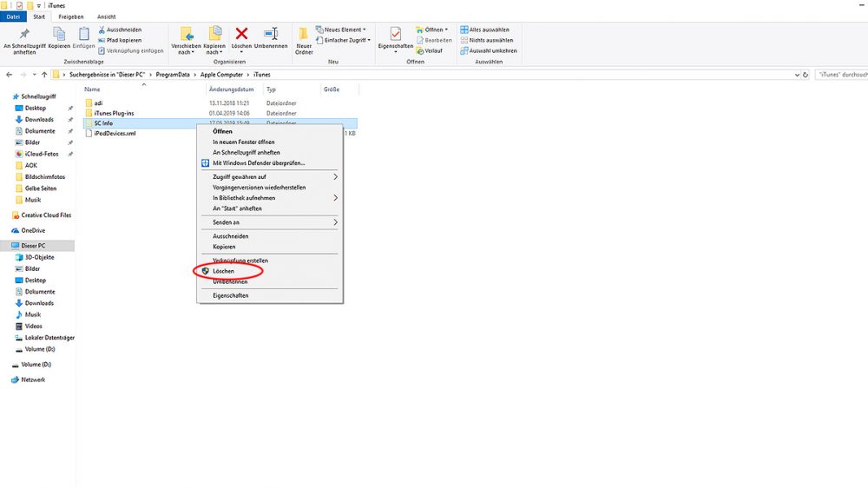The height and width of the screenshot is (489, 868).
Task: Create a new folder with Neuer Ordner
Action: pos(304,41)
